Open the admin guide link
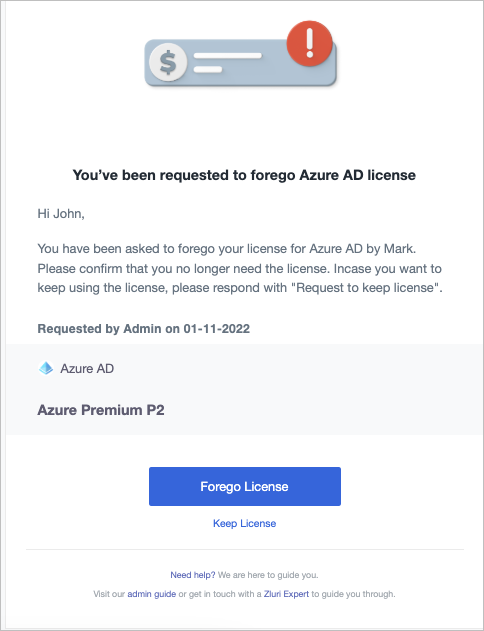484x631 pixels. pyautogui.click(x=152, y=594)
